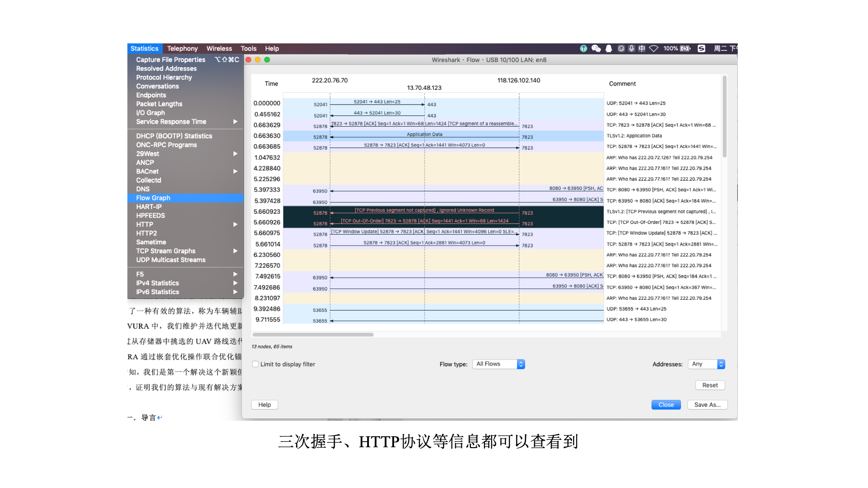
Task: Click the blue circular arrow menu bar icon
Action: pyautogui.click(x=583, y=49)
